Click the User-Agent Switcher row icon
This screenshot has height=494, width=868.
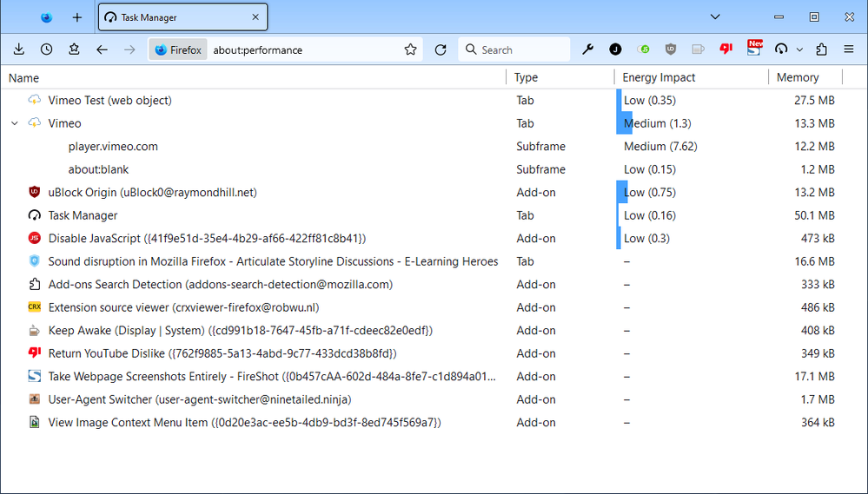coord(35,398)
